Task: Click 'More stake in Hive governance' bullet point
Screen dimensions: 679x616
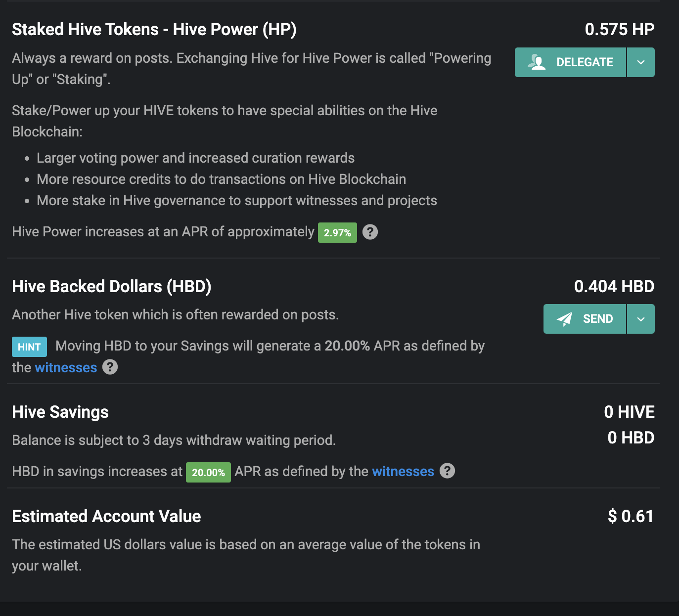Action: coord(237,200)
